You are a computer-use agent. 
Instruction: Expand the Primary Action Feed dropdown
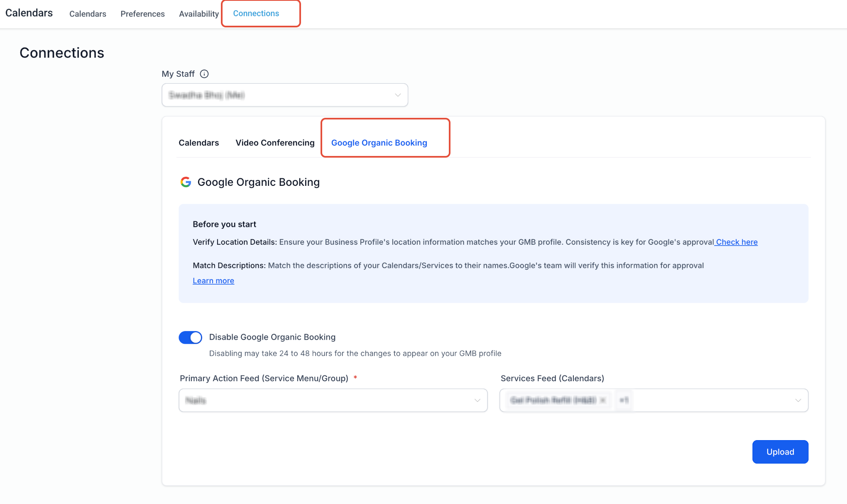coord(333,400)
